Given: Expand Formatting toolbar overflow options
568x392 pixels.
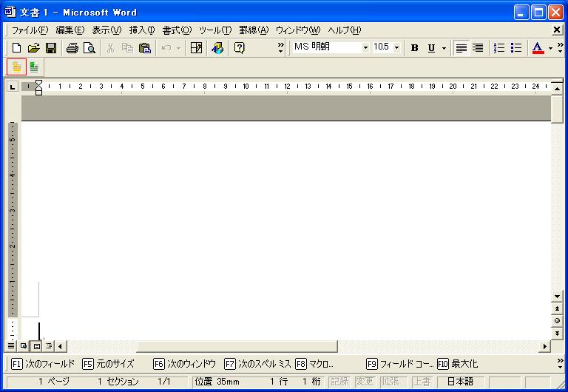Looking at the screenshot, I should coord(560,47).
